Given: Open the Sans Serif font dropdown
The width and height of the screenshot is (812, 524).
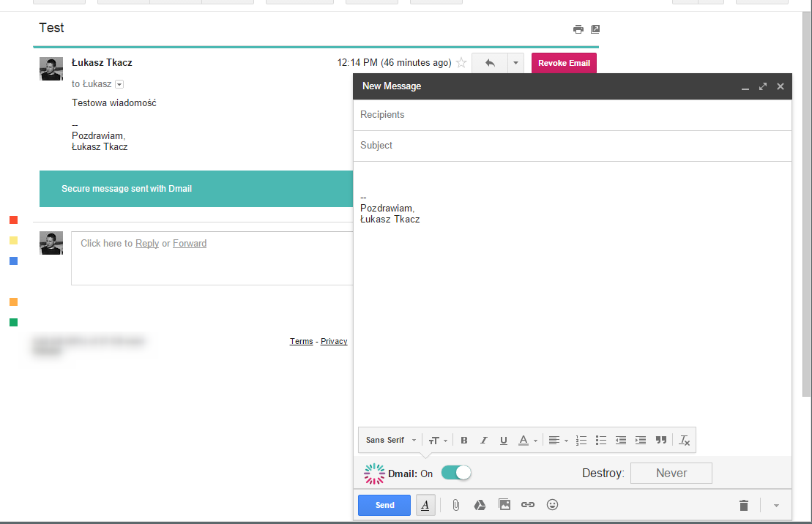Looking at the screenshot, I should point(391,440).
